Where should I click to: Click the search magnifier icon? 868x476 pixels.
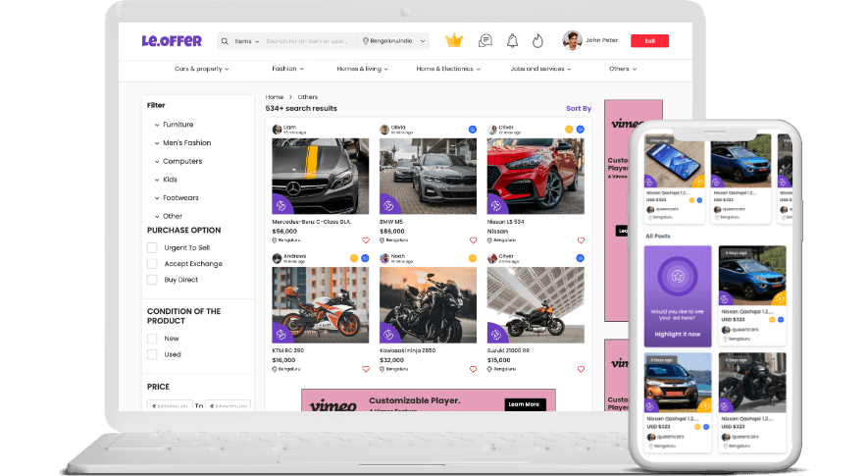(225, 41)
